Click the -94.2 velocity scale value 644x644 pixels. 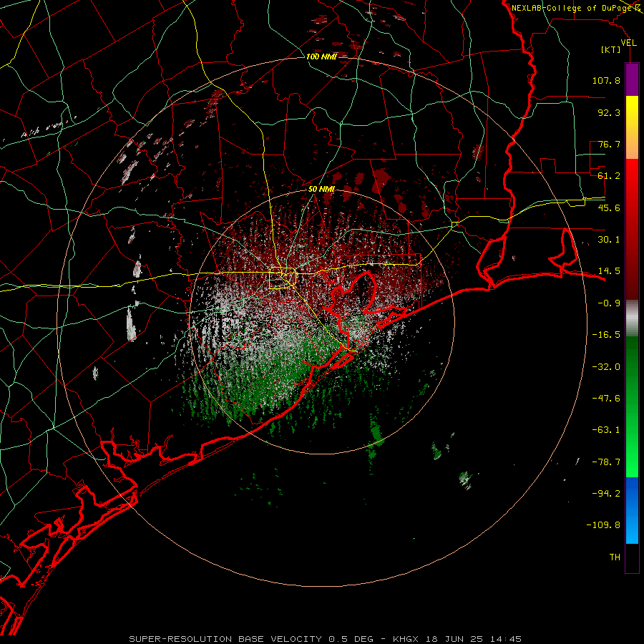606,494
